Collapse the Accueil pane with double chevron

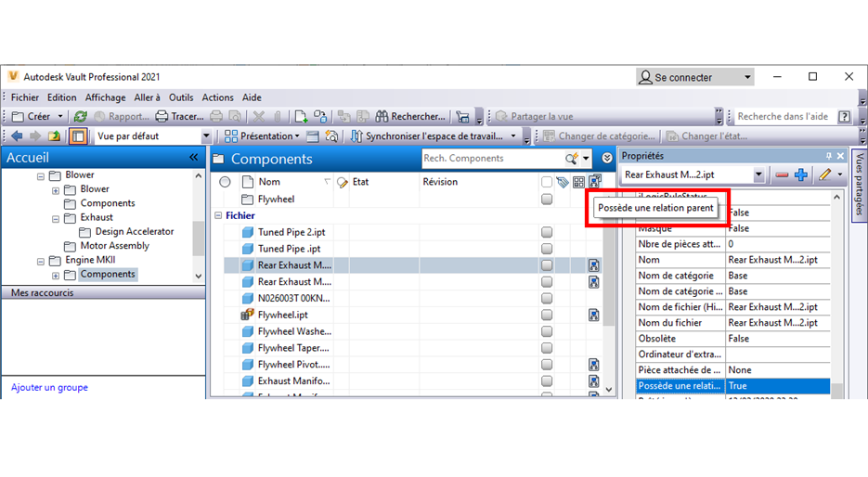[193, 158]
